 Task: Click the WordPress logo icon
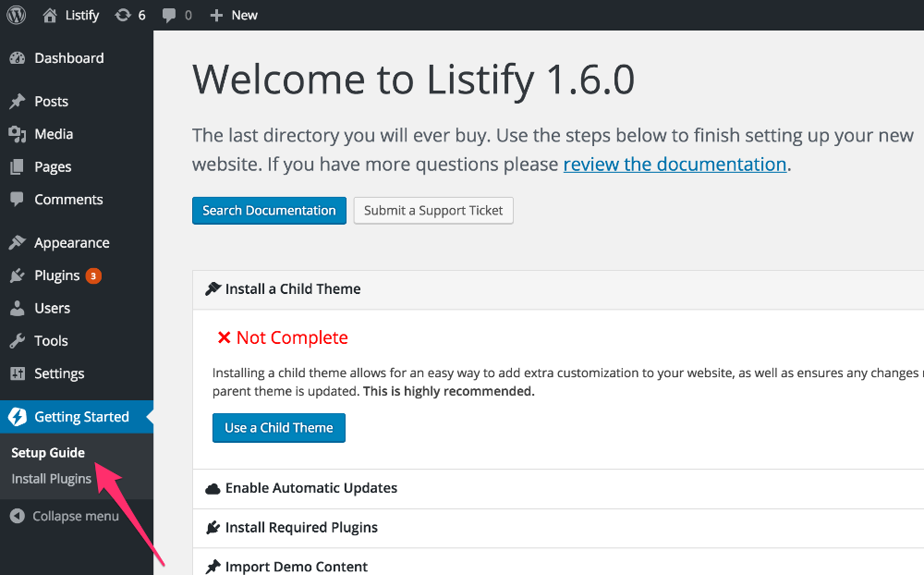coord(17,15)
